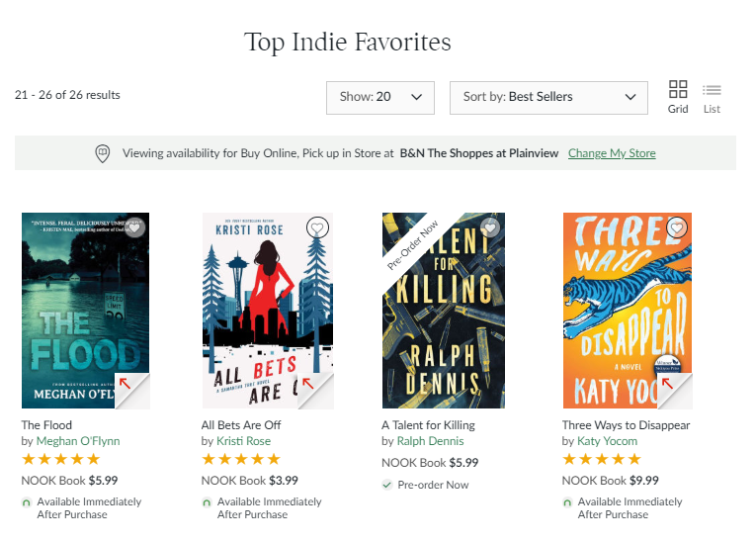Open author Katy Yocom's page

click(x=607, y=441)
